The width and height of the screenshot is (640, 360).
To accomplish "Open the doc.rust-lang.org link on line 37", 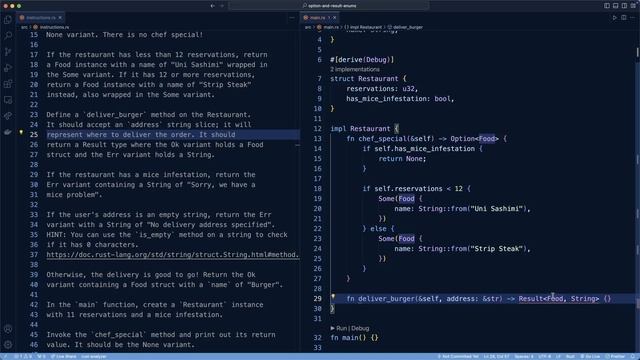I will [x=173, y=255].
